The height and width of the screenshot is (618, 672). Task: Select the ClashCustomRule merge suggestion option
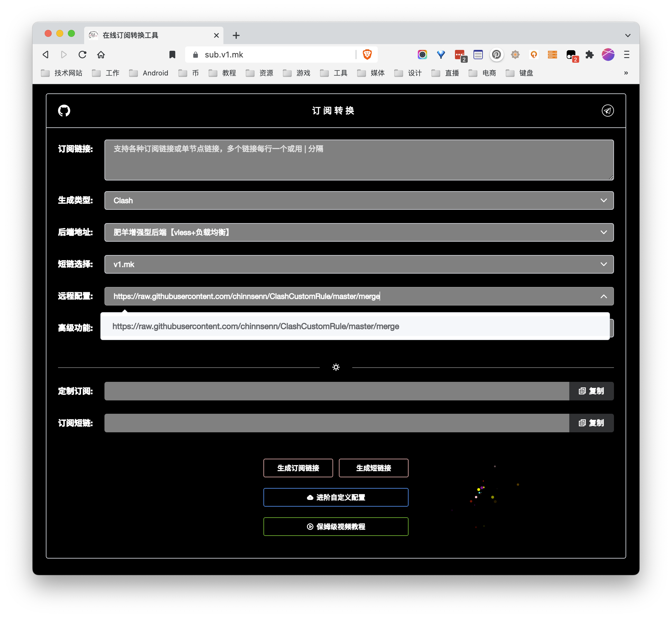click(256, 326)
